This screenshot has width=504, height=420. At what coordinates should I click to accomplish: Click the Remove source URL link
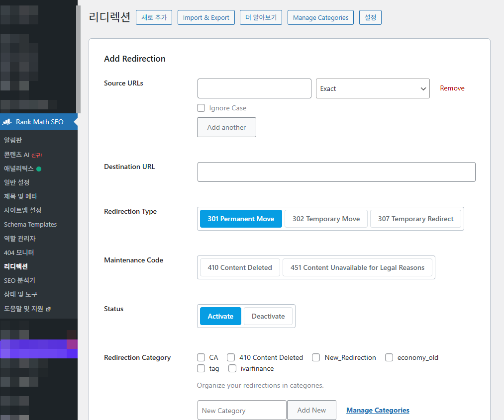452,88
